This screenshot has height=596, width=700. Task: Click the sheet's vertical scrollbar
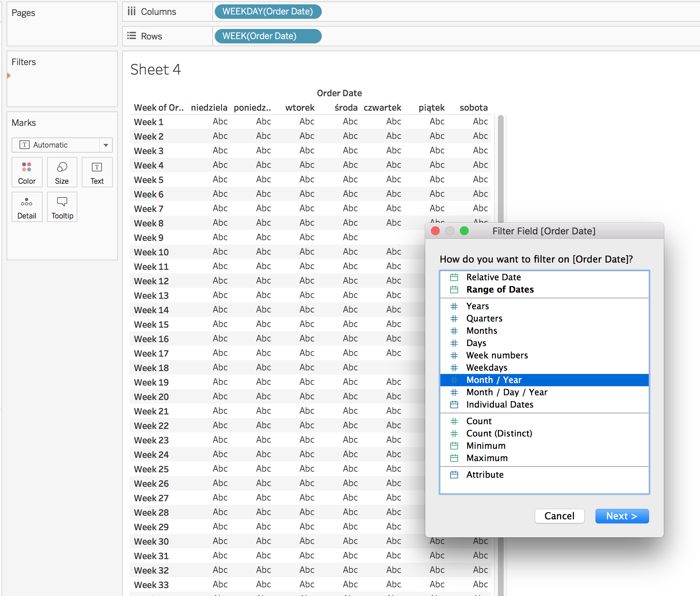501,166
